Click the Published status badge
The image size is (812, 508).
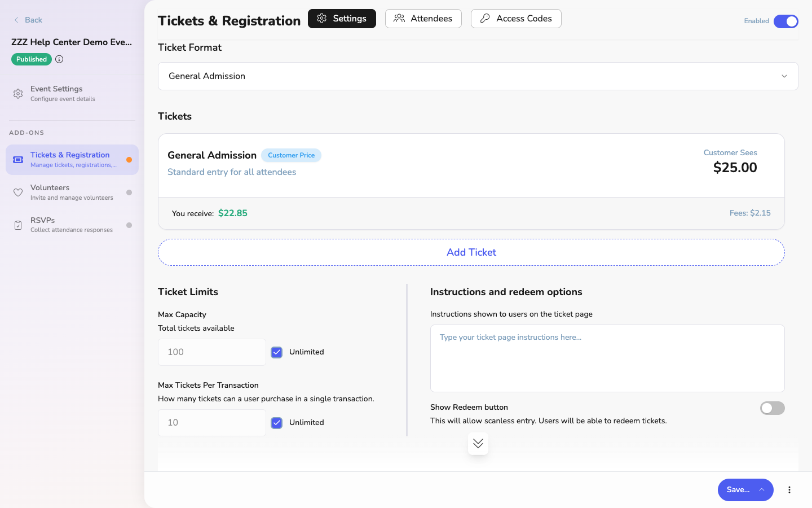(x=32, y=59)
